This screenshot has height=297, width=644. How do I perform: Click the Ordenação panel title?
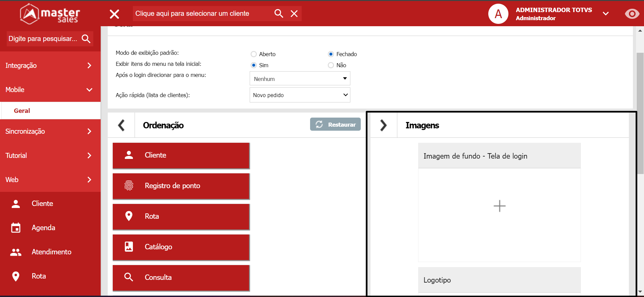pos(163,125)
